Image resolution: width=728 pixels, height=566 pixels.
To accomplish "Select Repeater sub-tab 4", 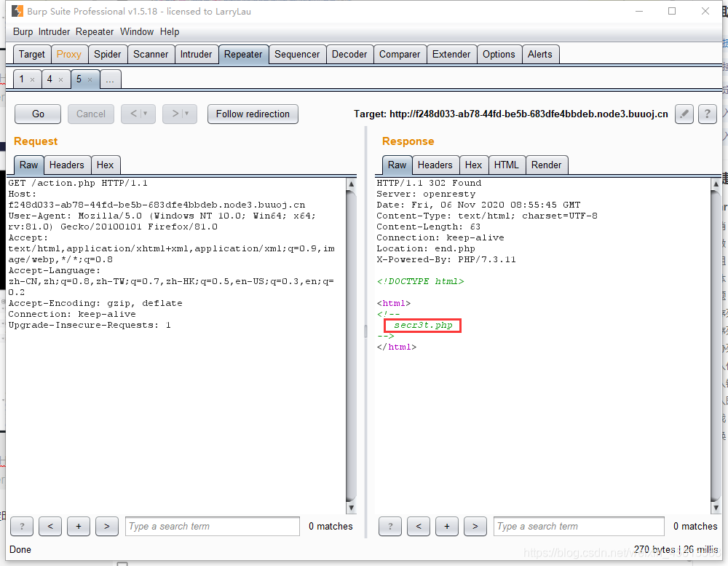I will 50,79.
